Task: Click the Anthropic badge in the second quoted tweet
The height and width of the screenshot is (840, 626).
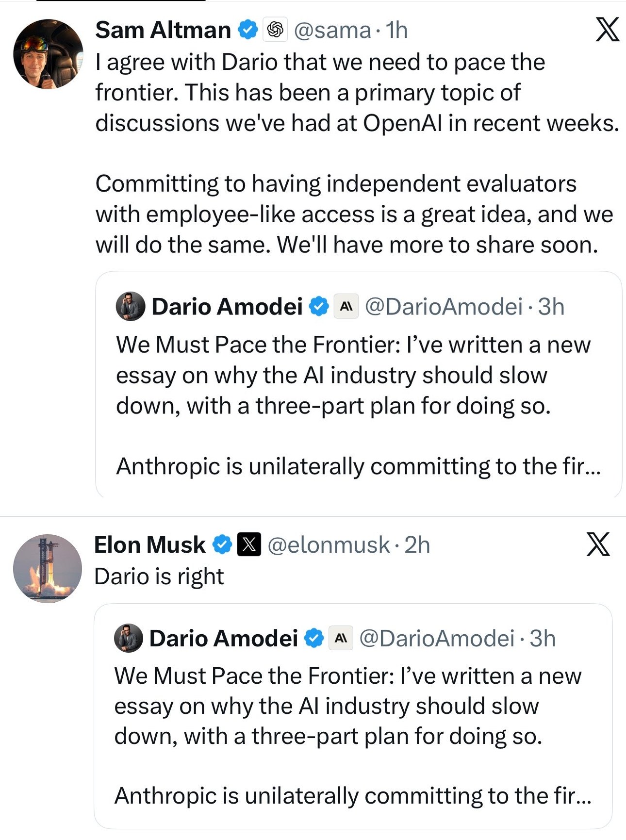Action: point(341,638)
